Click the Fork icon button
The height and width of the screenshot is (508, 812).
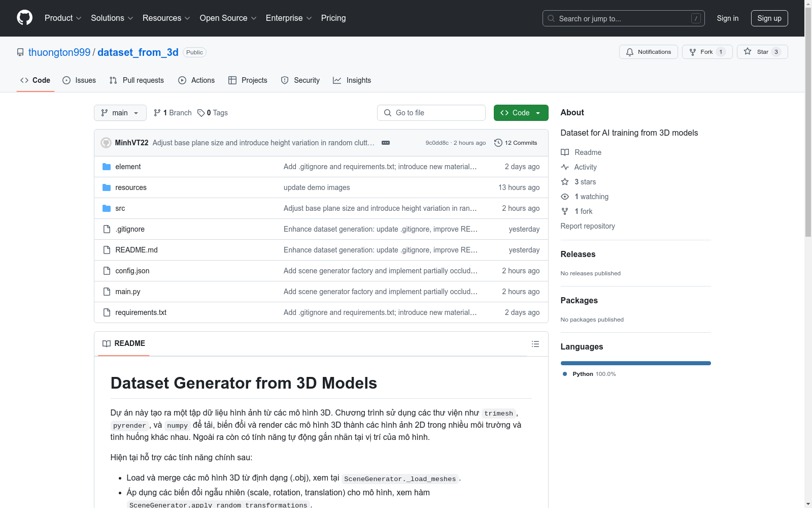coord(693,52)
